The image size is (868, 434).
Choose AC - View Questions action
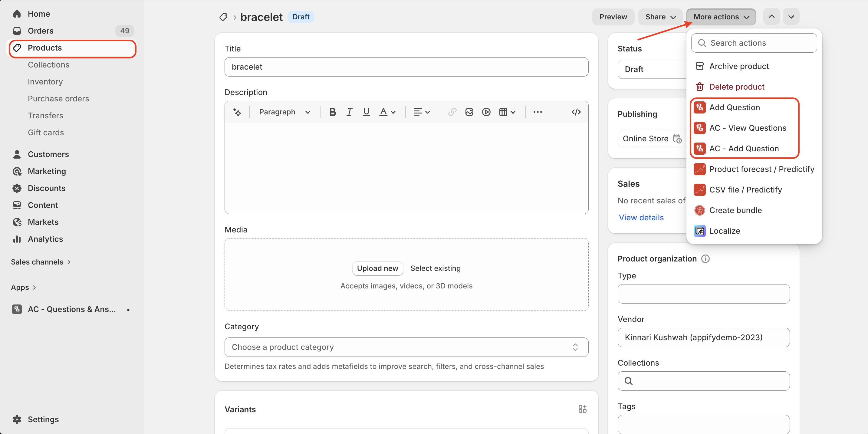tap(747, 128)
